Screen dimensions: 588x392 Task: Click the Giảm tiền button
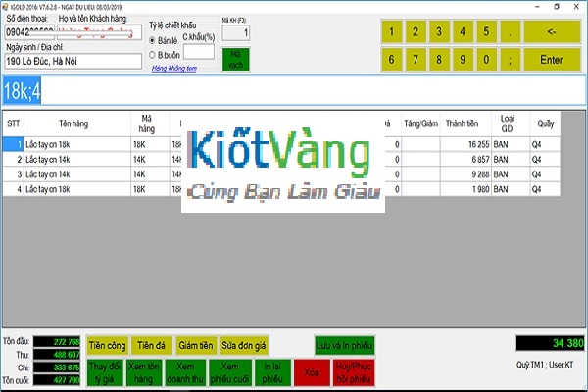click(196, 346)
